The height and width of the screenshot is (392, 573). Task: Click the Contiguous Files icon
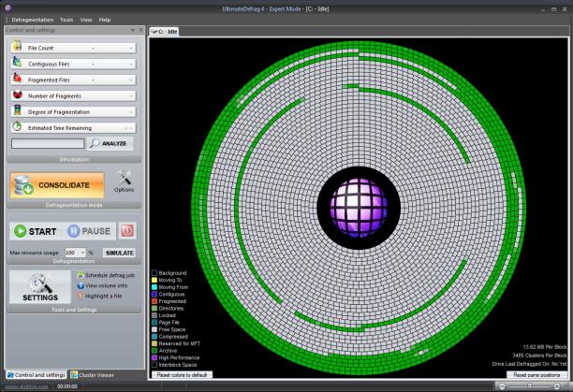pyautogui.click(x=17, y=62)
